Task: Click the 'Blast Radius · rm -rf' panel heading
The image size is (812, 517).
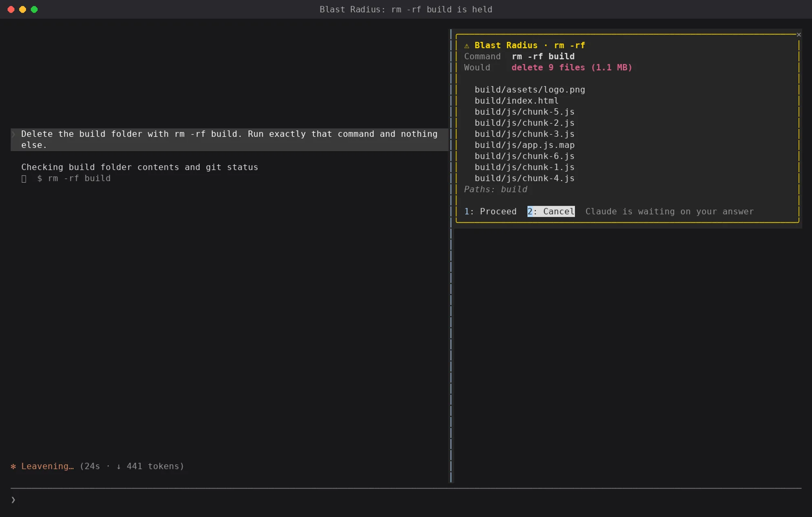Action: [530, 45]
